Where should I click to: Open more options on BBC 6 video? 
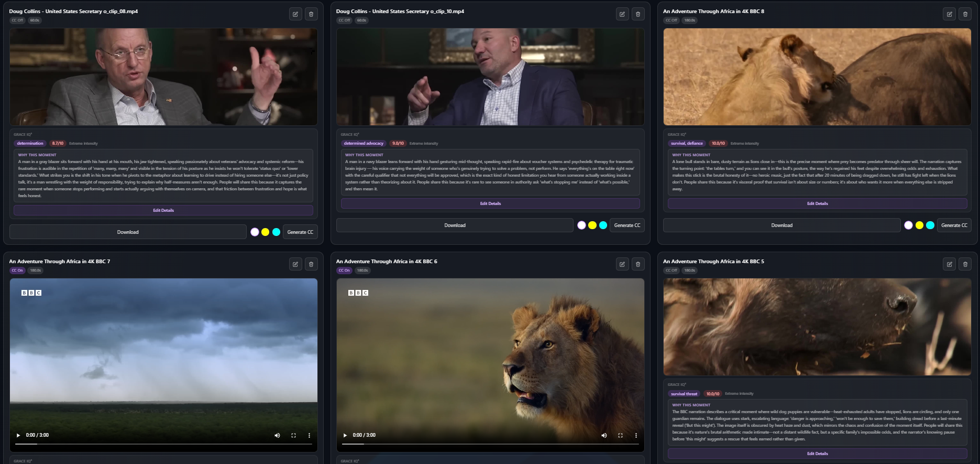click(x=636, y=435)
